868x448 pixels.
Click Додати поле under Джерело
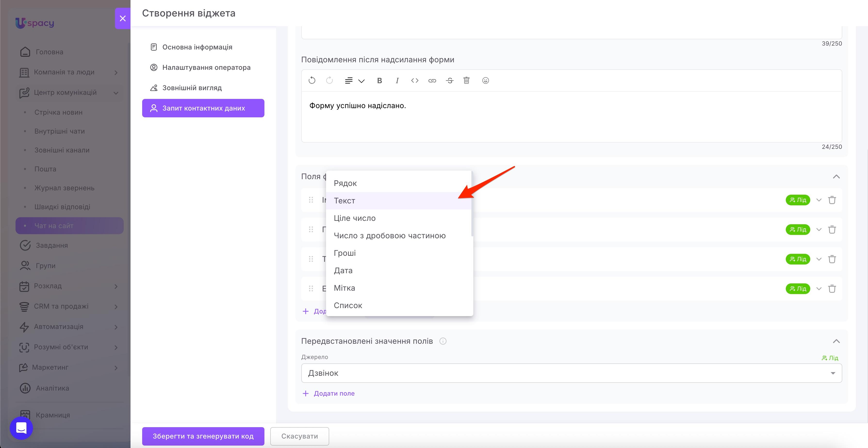click(x=328, y=393)
